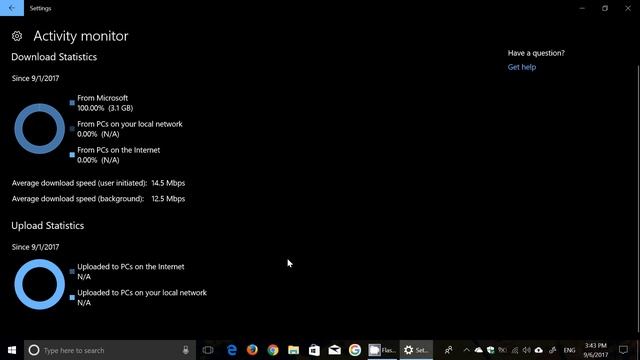The height and width of the screenshot is (360, 640).
Task: Click the settings window vertical scrollbar
Action: 638,199
